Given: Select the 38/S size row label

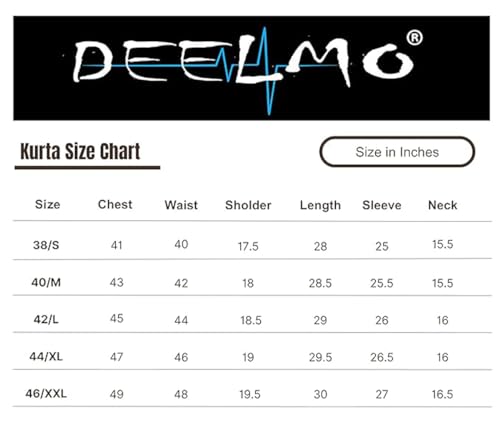Looking at the screenshot, I should (x=46, y=245).
